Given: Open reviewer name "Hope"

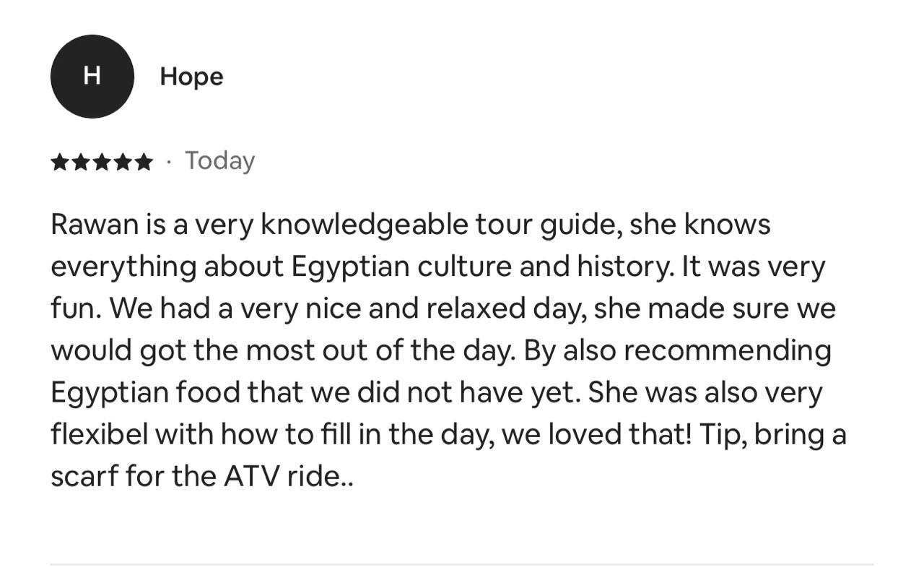Looking at the screenshot, I should tap(191, 77).
